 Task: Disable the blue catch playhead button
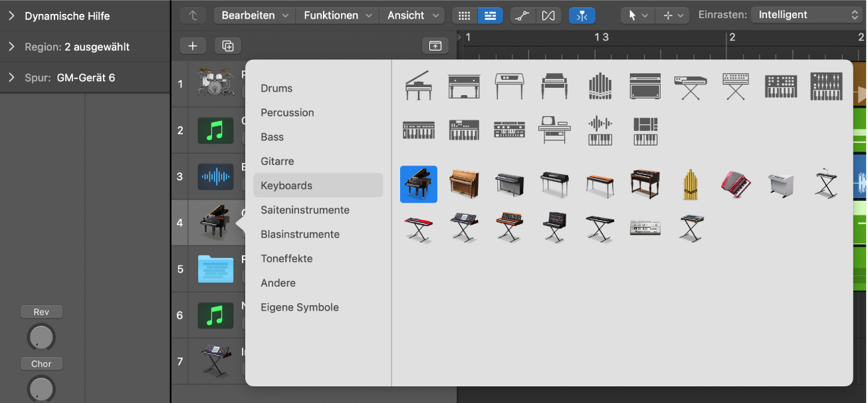click(582, 15)
